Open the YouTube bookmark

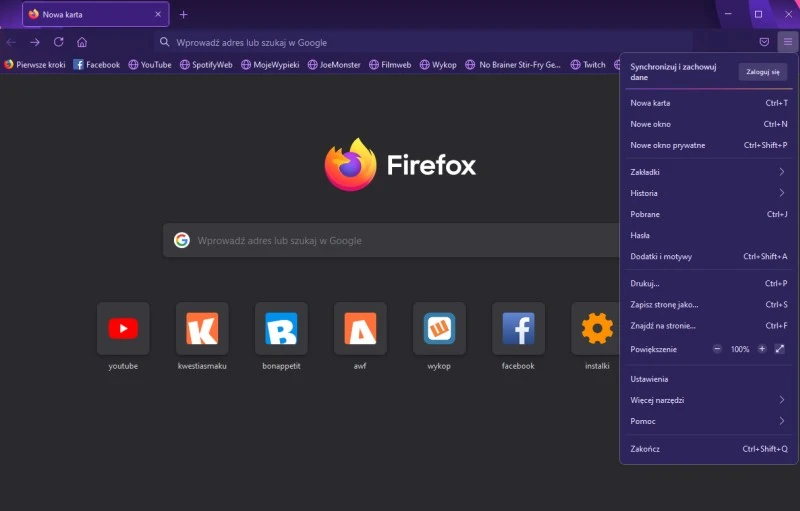pyautogui.click(x=150, y=65)
